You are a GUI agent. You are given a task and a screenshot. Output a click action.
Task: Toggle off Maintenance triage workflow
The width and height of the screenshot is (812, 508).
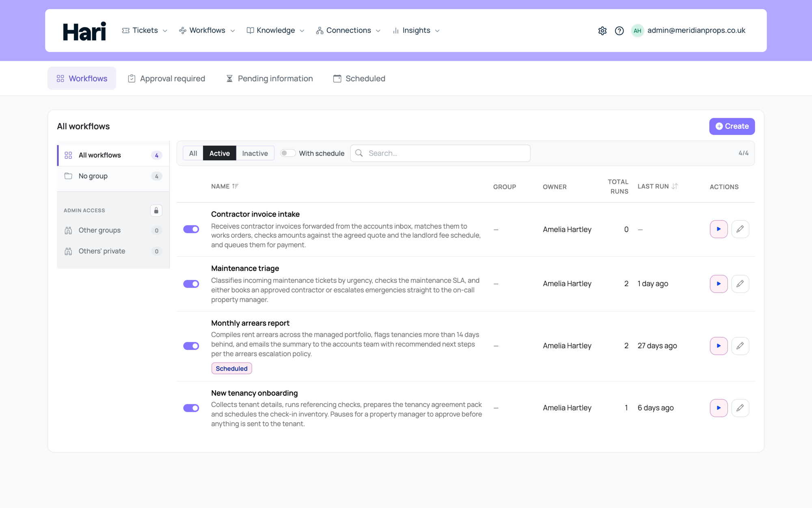coord(191,284)
